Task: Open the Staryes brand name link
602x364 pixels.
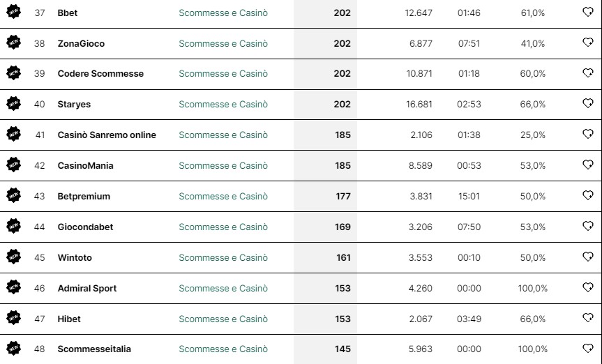Action: [x=74, y=105]
